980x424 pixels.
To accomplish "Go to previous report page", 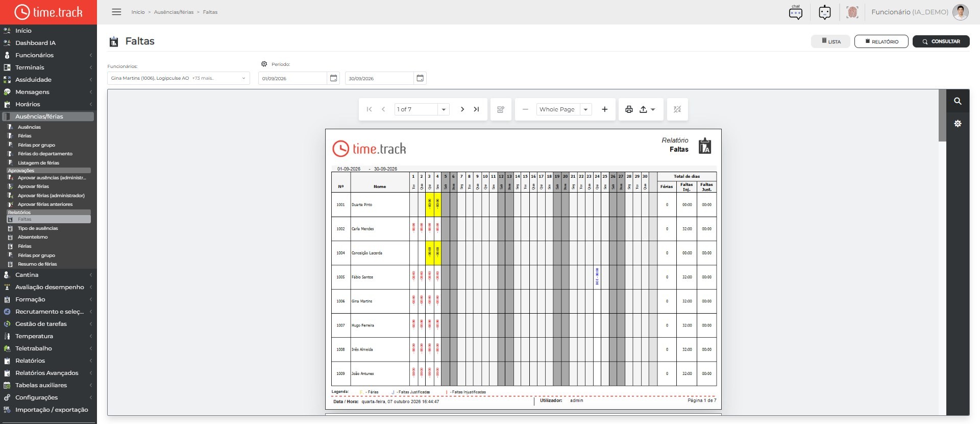I will pyautogui.click(x=383, y=109).
